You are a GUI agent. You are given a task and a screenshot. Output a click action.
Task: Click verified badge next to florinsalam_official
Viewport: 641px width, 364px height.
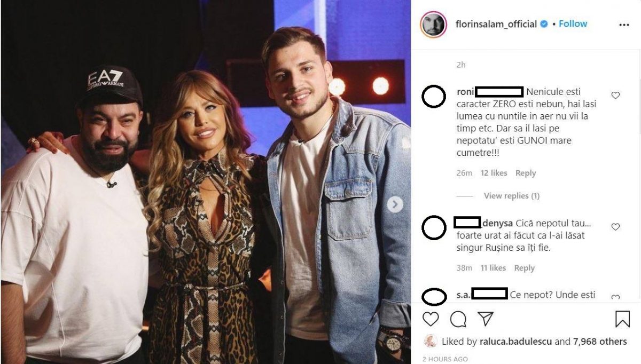[x=544, y=24]
